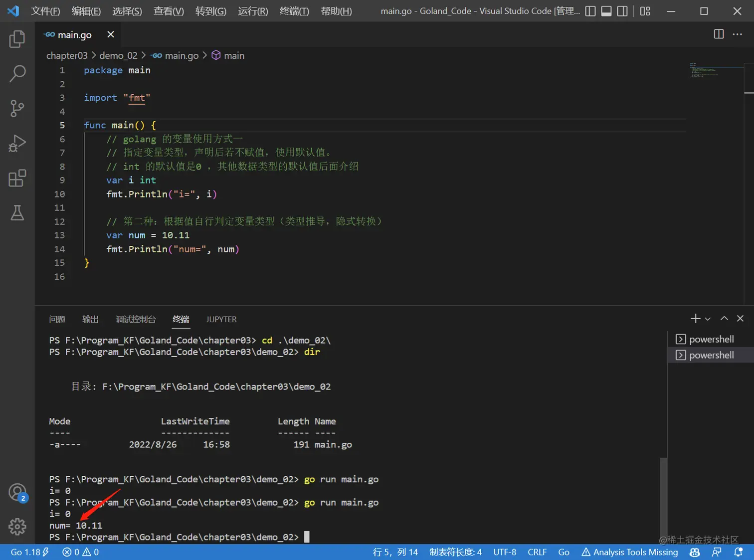Open the 终端(T) menu in the menu bar
The image size is (754, 560).
tap(294, 11)
